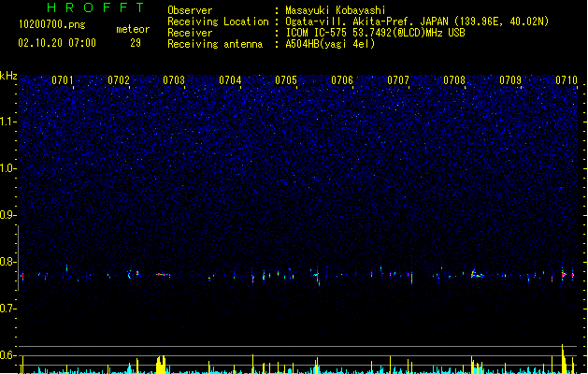Click the 0708 time marker

coord(454,80)
